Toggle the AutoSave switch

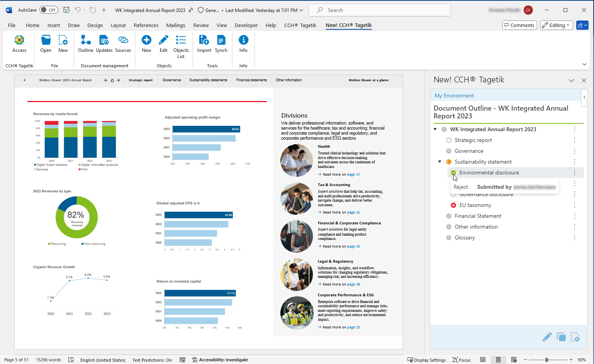pos(49,10)
